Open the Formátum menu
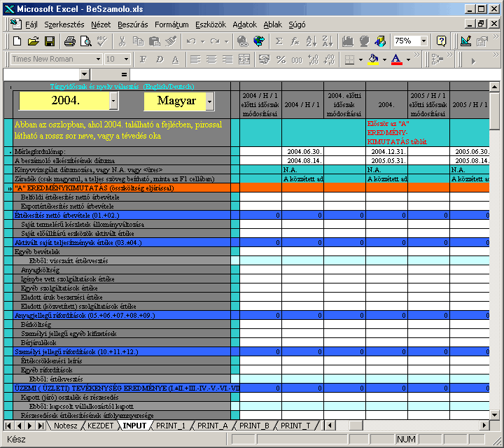 (x=171, y=24)
